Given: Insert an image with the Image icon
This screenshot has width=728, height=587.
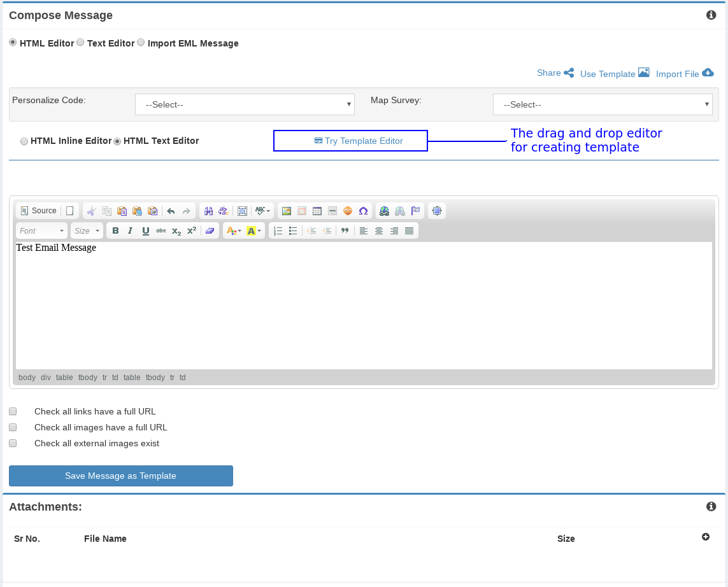Looking at the screenshot, I should click(x=286, y=211).
